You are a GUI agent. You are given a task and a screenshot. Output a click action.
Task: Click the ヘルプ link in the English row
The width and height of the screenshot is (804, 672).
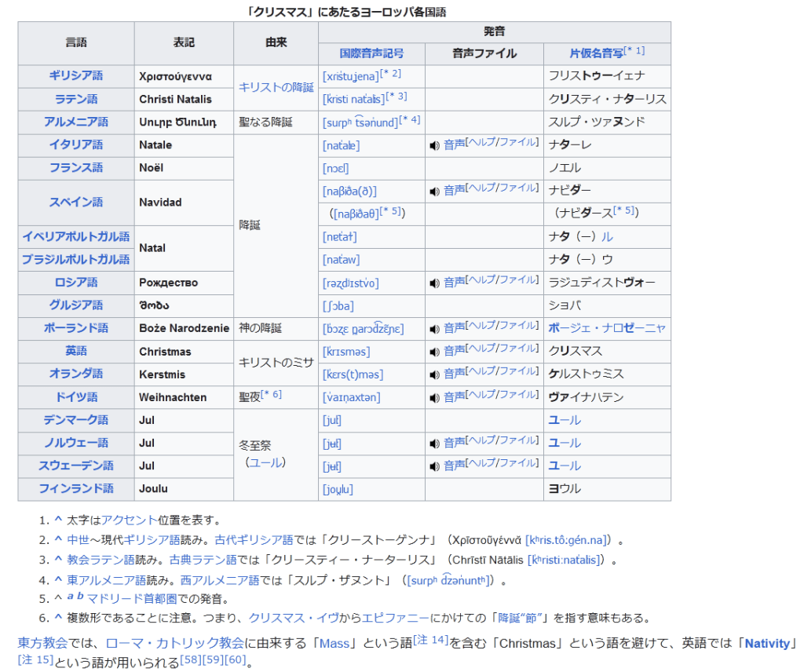tap(481, 349)
